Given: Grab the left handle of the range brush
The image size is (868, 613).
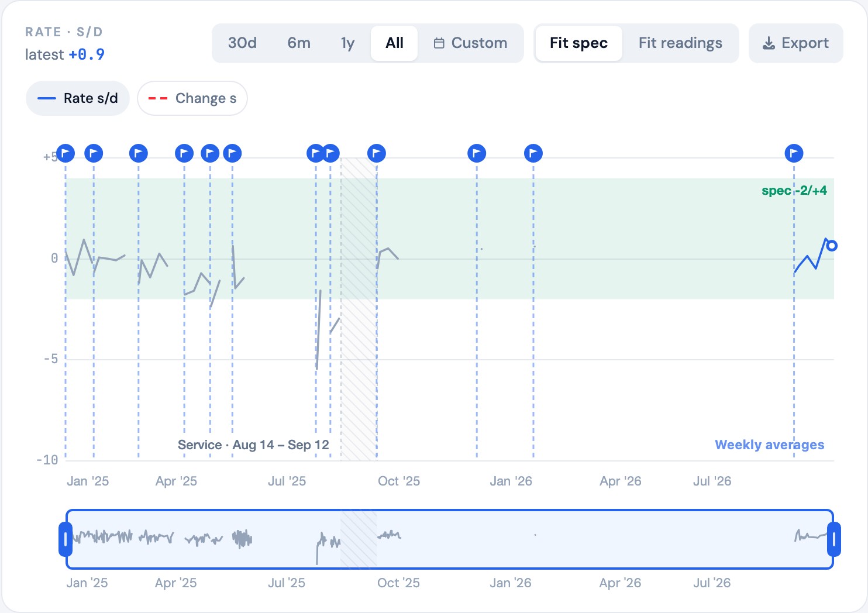Looking at the screenshot, I should (66, 539).
